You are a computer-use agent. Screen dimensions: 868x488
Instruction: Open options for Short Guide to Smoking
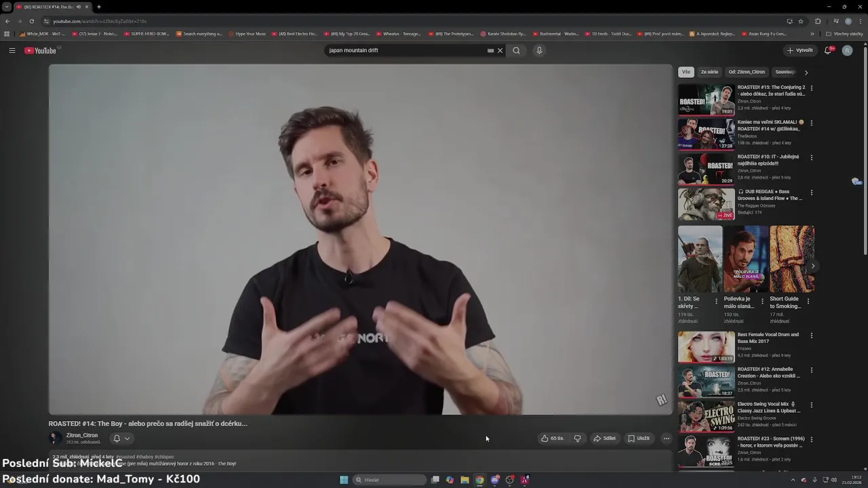(808, 301)
